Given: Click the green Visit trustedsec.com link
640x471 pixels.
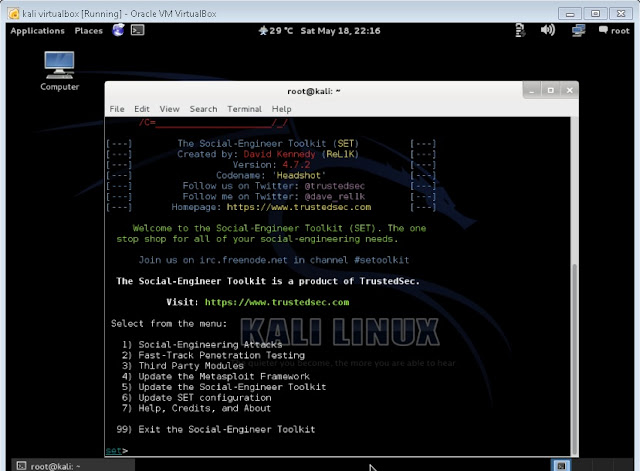Looking at the screenshot, I should (x=277, y=302).
